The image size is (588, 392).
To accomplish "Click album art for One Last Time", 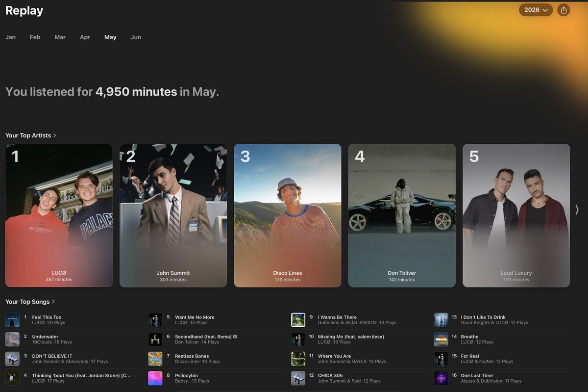I will pyautogui.click(x=441, y=378).
